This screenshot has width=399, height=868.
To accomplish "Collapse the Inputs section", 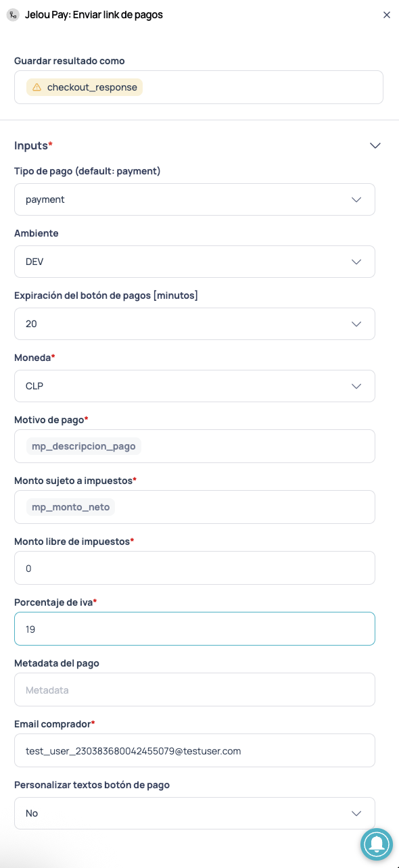I will (375, 145).
